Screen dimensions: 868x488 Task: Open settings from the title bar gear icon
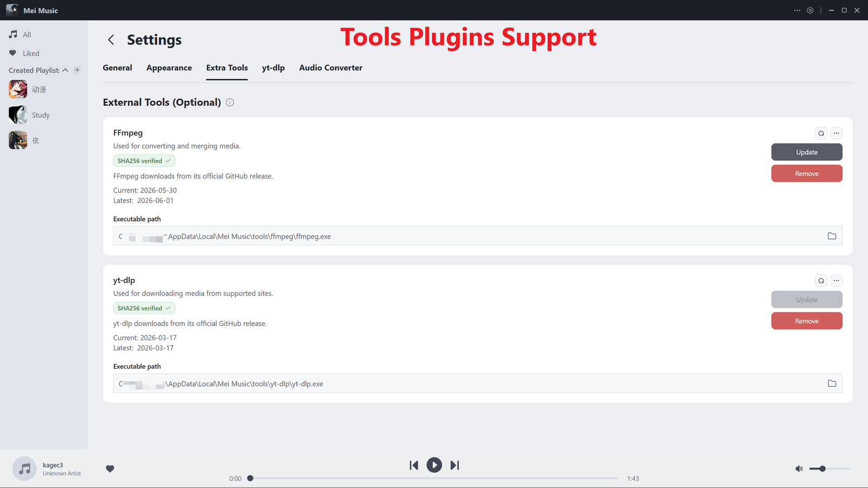coord(810,10)
